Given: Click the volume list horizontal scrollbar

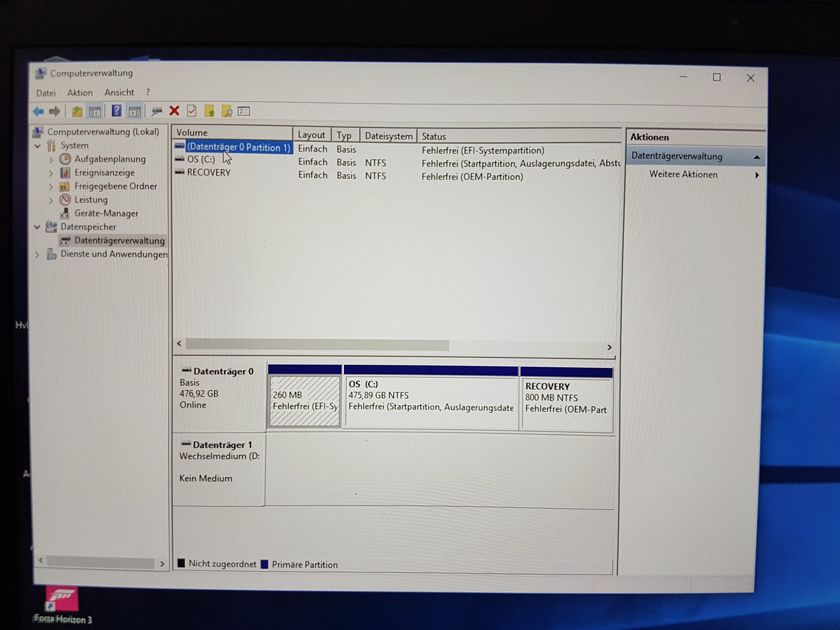Looking at the screenshot, I should point(317,345).
